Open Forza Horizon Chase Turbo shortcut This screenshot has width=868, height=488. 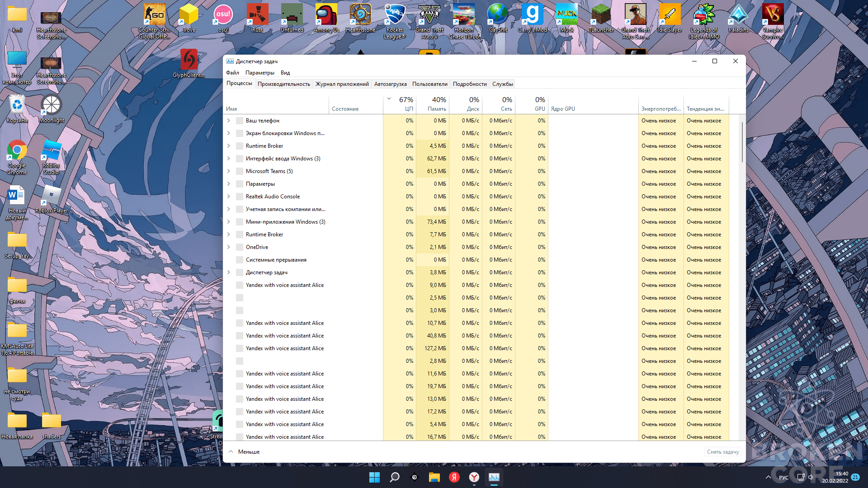pos(464,21)
